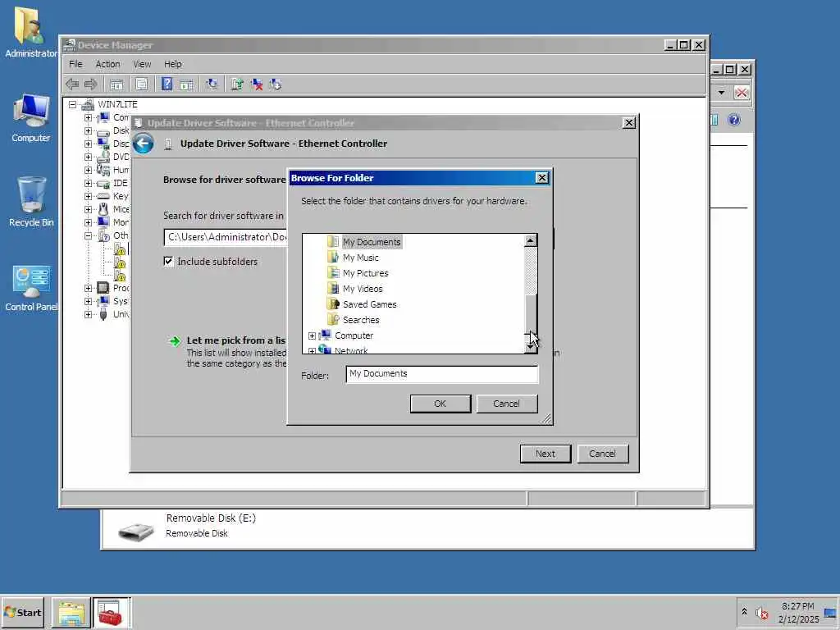Collapse the Other devices node
This screenshot has height=630, width=840.
(88, 235)
